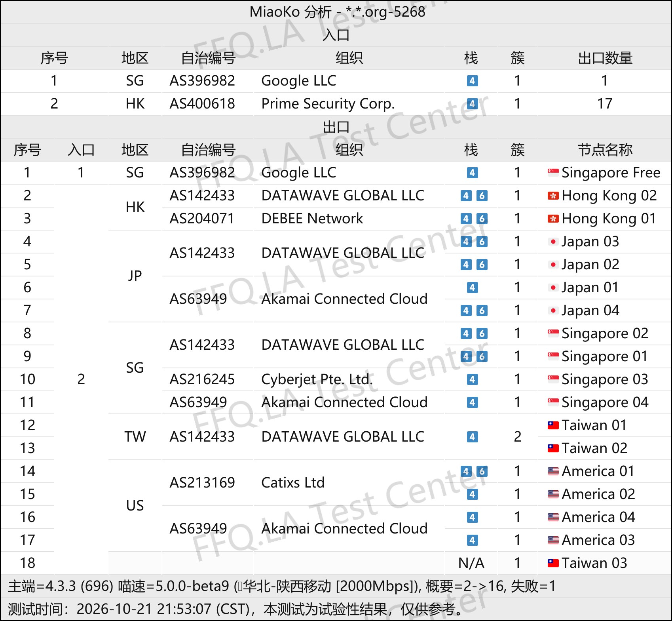Click the Hong Kong flag beside Hong Kong 02
The height and width of the screenshot is (621, 672).
(553, 196)
